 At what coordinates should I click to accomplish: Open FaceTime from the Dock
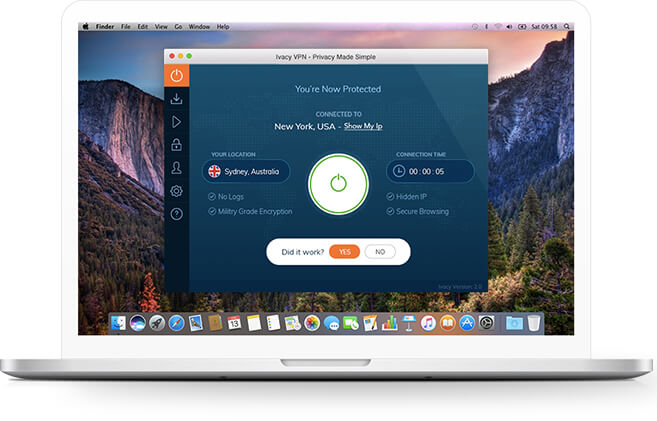[351, 323]
